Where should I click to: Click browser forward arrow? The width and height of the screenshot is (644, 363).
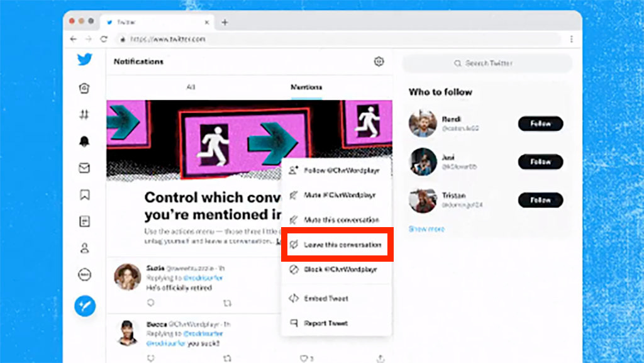coord(88,39)
